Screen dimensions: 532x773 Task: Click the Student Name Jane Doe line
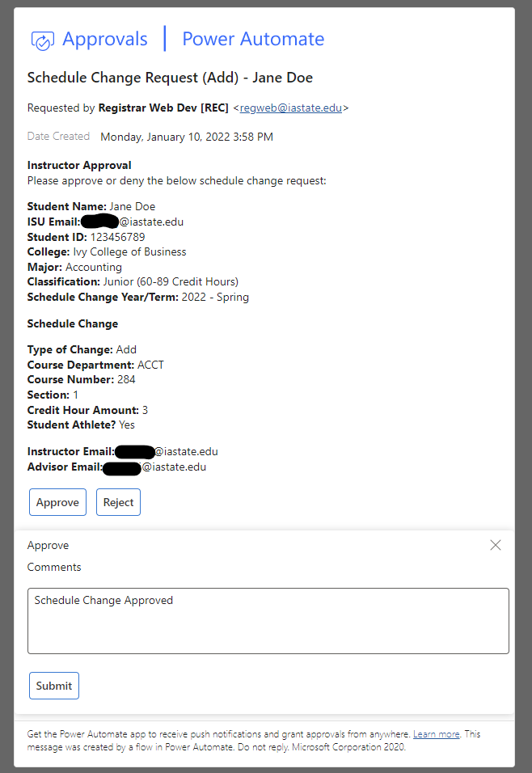tap(91, 206)
